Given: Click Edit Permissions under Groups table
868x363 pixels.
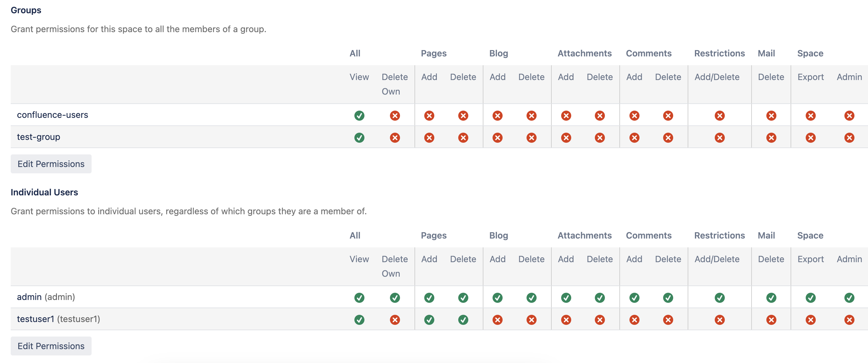Looking at the screenshot, I should click(51, 164).
